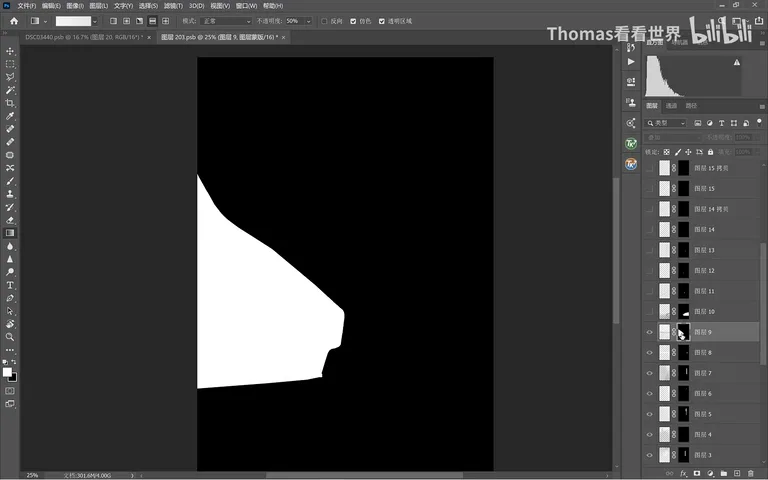Select the Crop tool
The width and height of the screenshot is (768, 480).
(x=10, y=103)
